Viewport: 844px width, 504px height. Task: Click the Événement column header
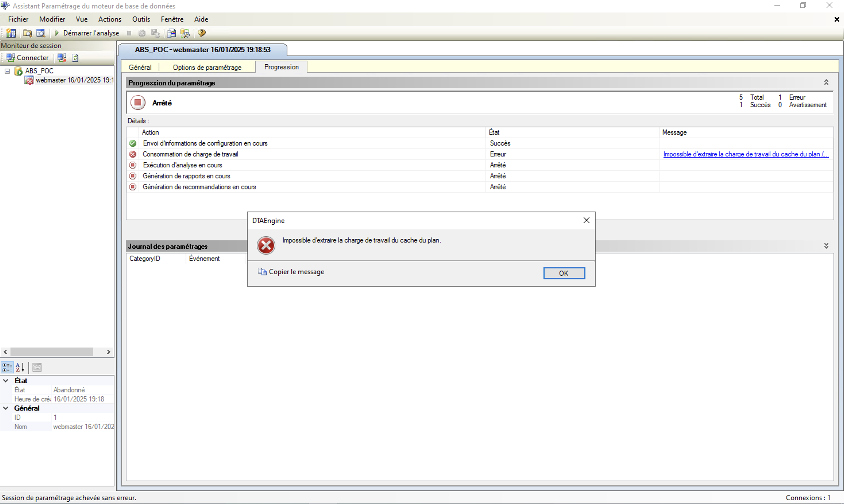click(215, 258)
